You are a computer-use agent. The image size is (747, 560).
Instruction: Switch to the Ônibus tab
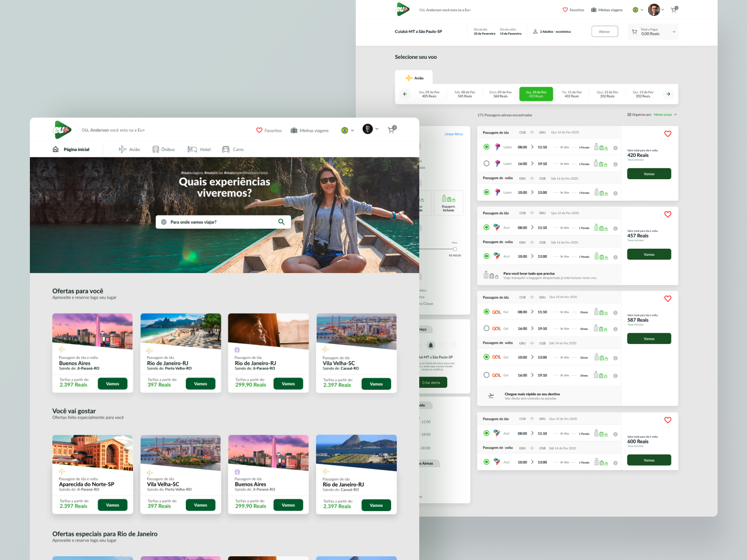(164, 149)
